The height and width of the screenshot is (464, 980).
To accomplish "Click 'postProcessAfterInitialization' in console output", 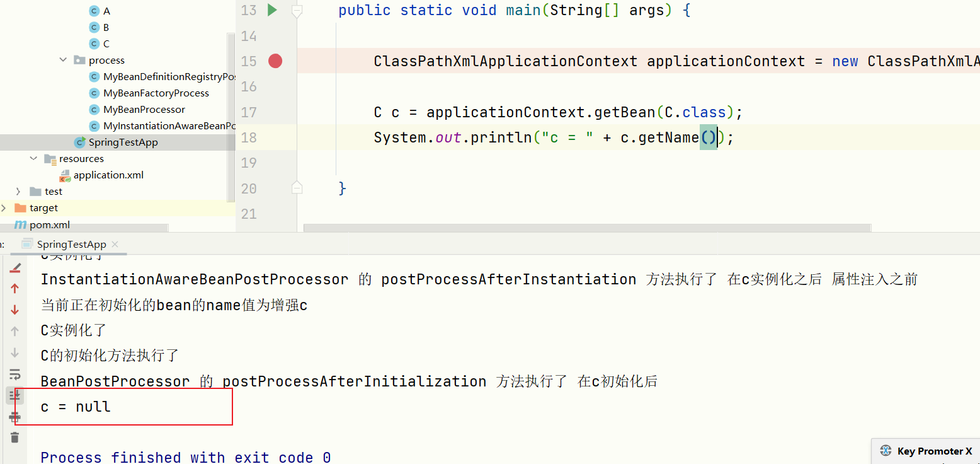I will pos(354,381).
